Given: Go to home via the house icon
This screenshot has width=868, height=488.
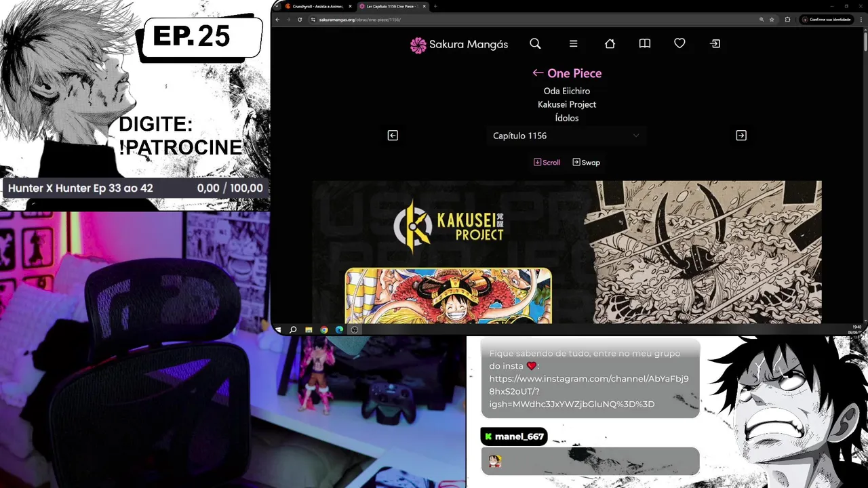Looking at the screenshot, I should (x=610, y=43).
